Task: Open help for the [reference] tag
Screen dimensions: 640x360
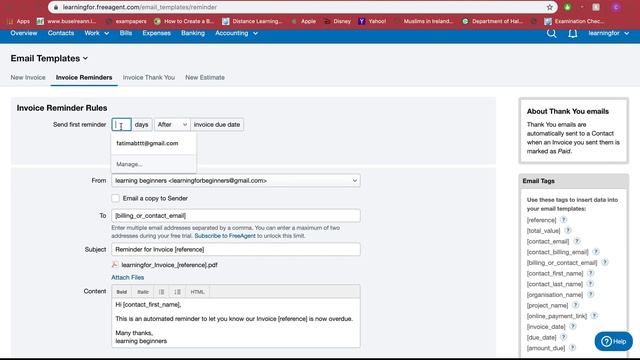Action: tap(563, 220)
